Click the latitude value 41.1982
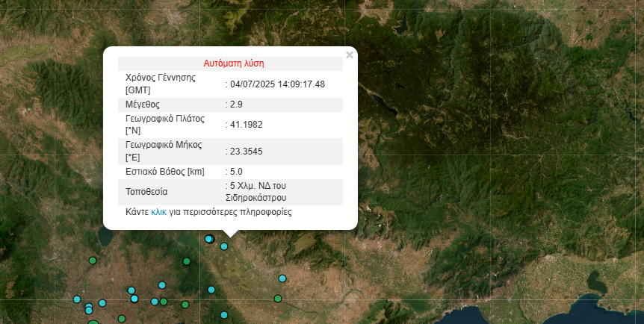644x324 pixels. 246,125
